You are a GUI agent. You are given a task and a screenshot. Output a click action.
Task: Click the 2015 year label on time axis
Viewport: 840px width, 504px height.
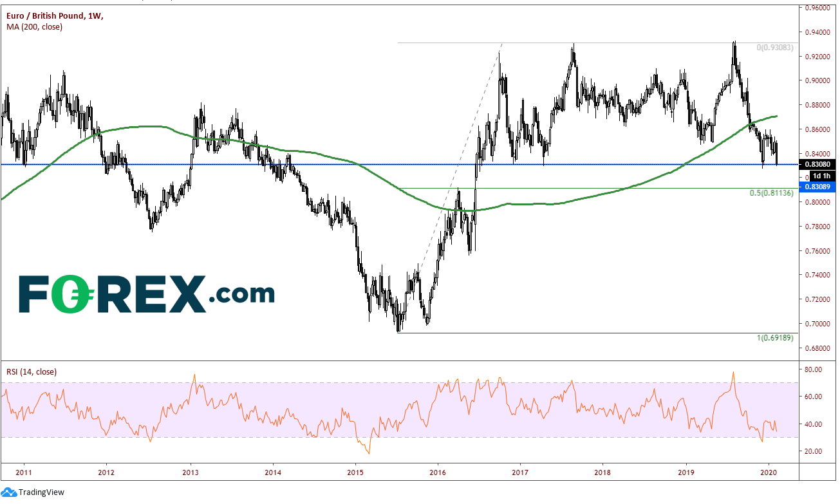(x=355, y=472)
